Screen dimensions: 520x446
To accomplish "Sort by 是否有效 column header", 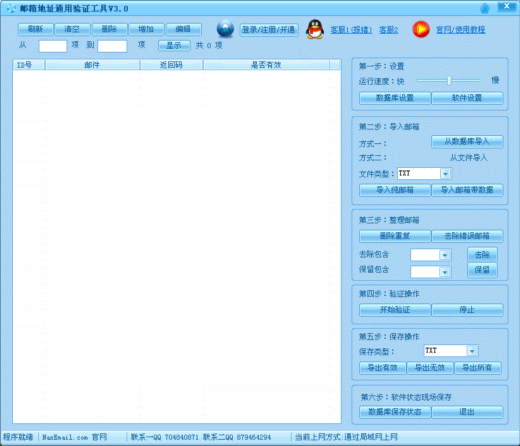I will (x=266, y=65).
